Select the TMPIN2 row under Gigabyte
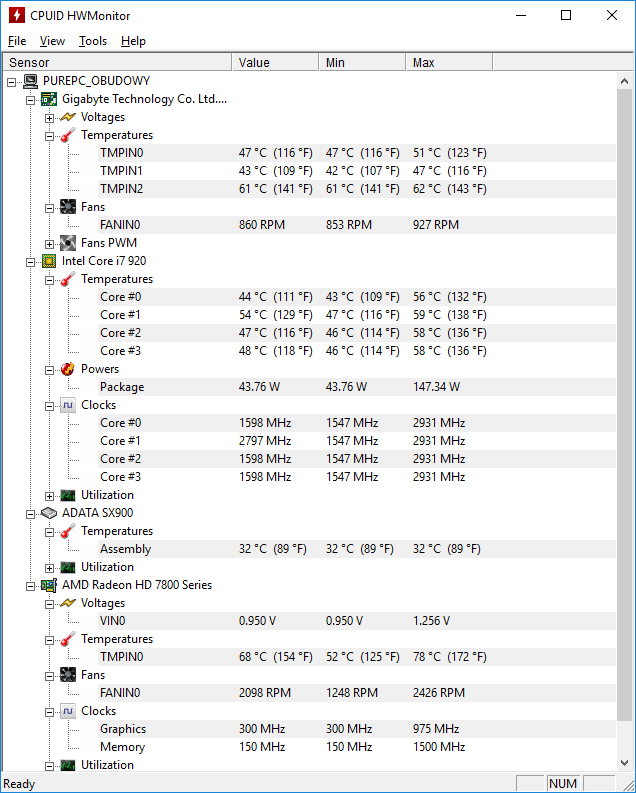 357,189
